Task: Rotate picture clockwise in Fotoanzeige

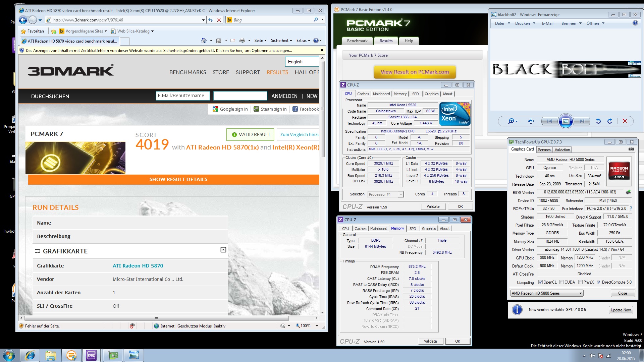Action: [x=610, y=121]
